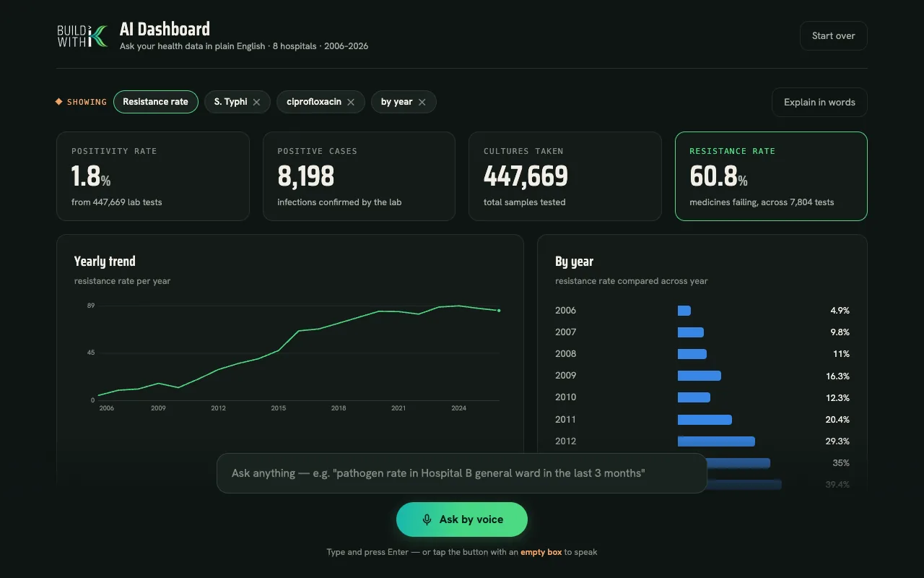Click the Build With K logo
The image size is (924, 578).
pyautogui.click(x=82, y=36)
